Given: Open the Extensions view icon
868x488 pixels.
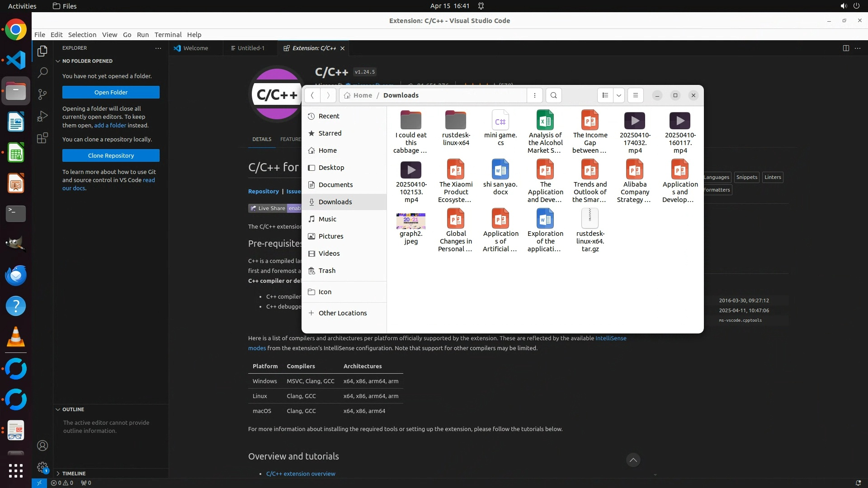Looking at the screenshot, I should pyautogui.click(x=42, y=138).
